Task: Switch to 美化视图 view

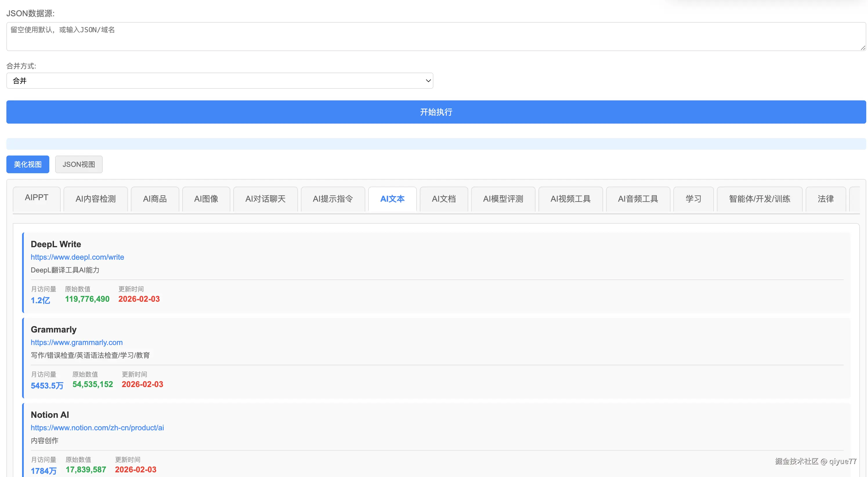Action: tap(28, 164)
